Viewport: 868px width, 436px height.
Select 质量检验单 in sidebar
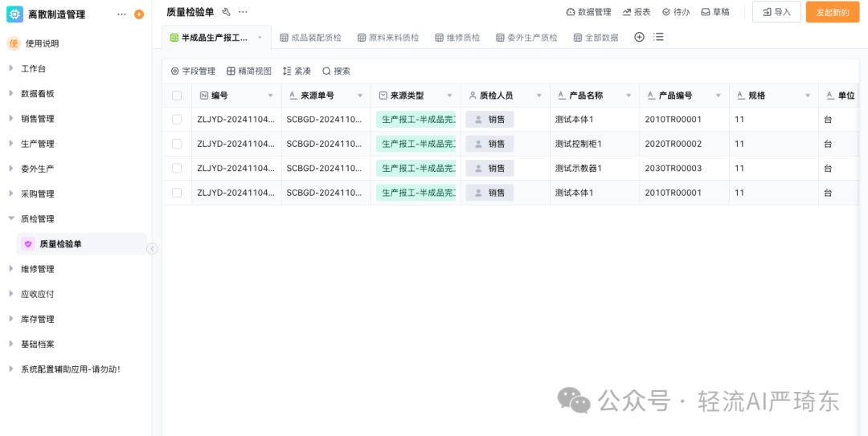[x=81, y=244]
